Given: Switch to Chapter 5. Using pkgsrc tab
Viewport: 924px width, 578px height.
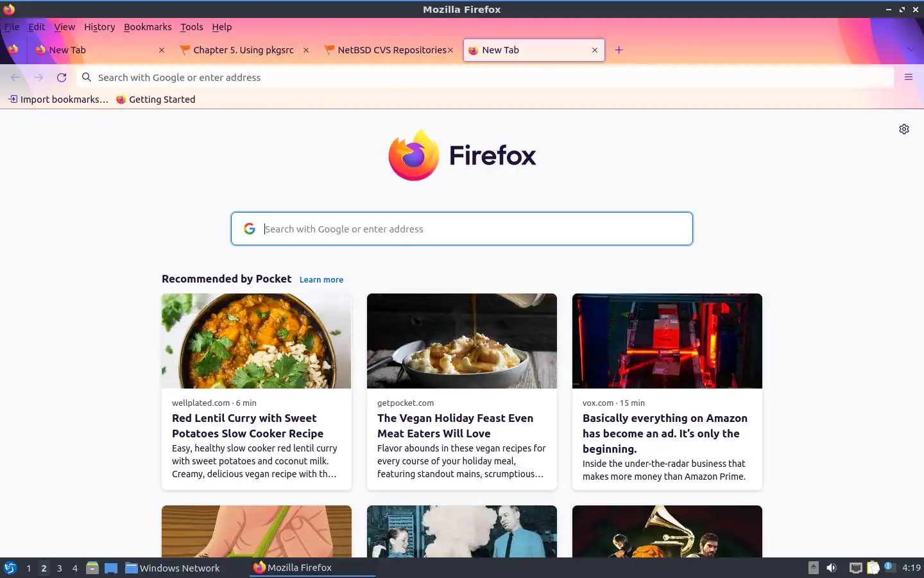Looking at the screenshot, I should (244, 50).
